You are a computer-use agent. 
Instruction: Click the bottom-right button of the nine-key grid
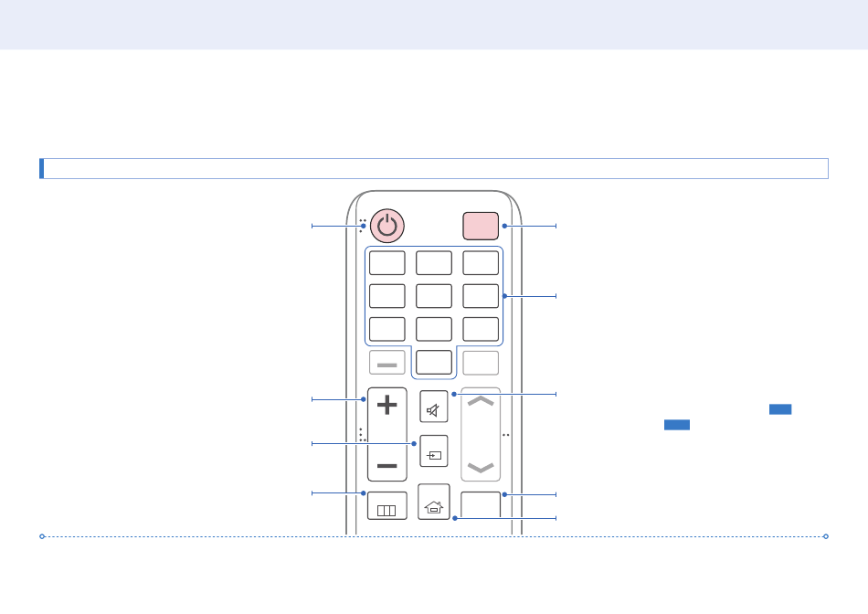[x=481, y=330]
